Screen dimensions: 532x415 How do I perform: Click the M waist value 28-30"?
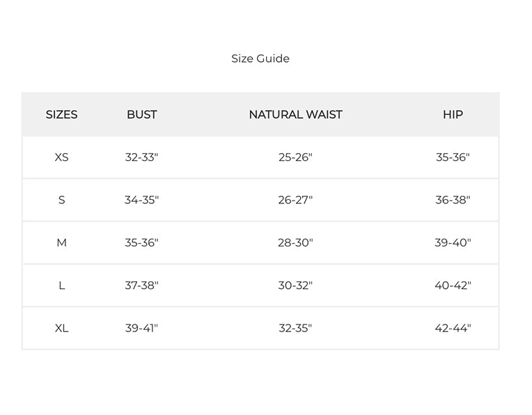point(295,243)
